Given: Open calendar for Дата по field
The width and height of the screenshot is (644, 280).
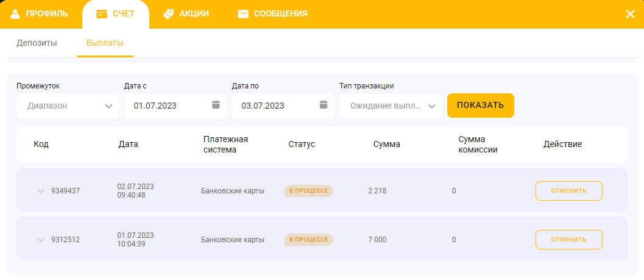Looking at the screenshot, I should [324, 105].
